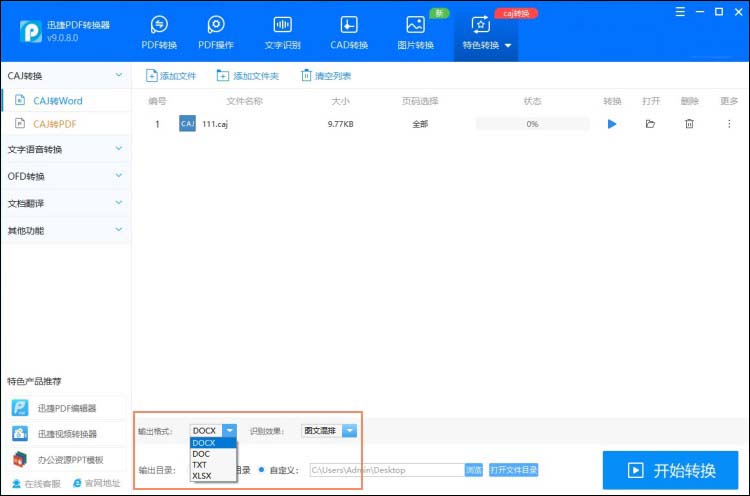Open 官网地址 website link
Viewport: 750px width, 496px height.
(97, 483)
